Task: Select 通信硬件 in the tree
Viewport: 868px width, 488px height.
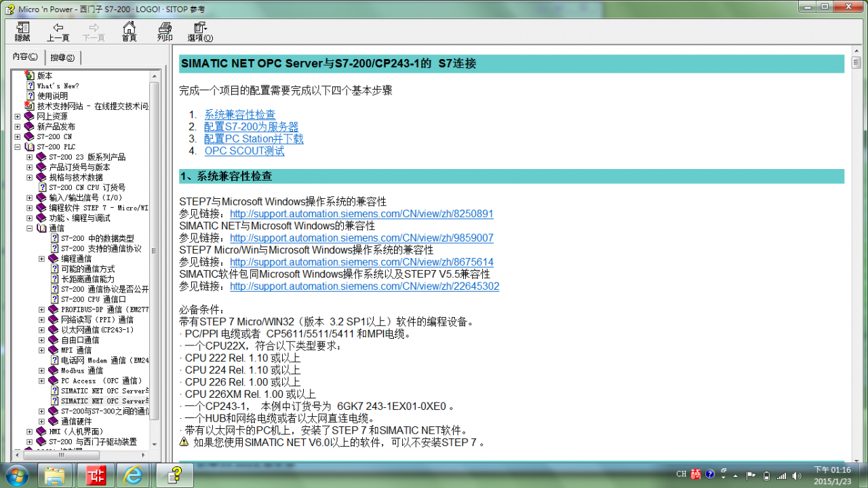Action: (76, 421)
